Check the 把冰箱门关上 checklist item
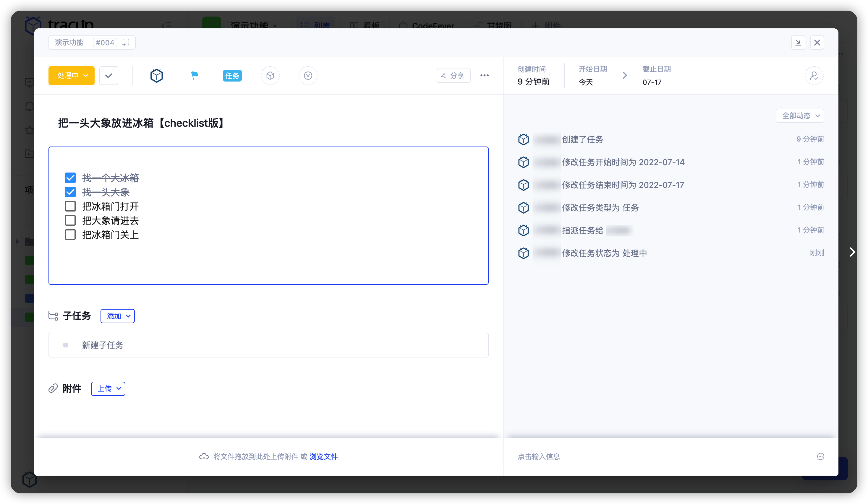Image resolution: width=868 pixels, height=504 pixels. click(70, 235)
